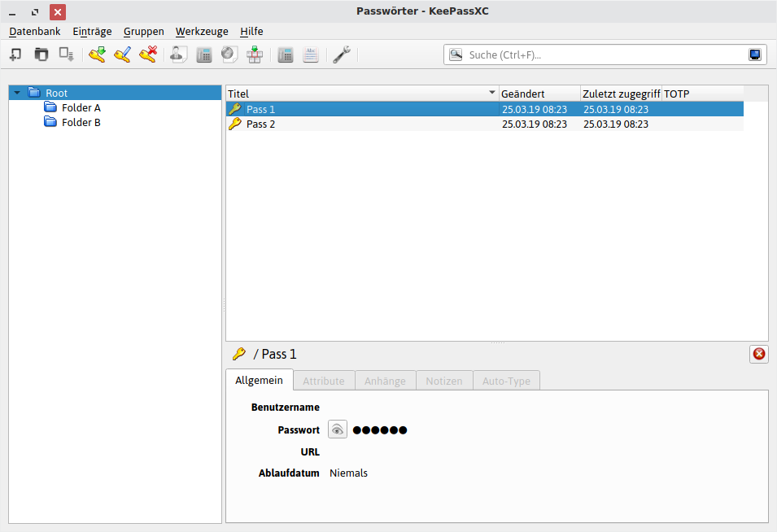Click the key icon of the Pass 2 row
The height and width of the screenshot is (532, 777).
235,124
